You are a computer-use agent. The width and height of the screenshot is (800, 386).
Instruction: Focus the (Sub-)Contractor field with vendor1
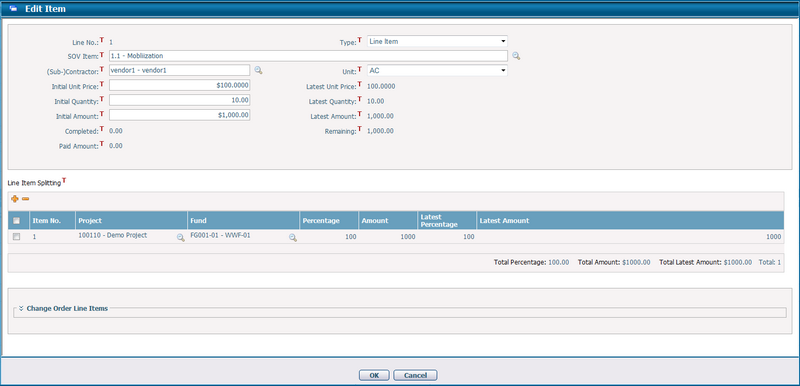180,70
